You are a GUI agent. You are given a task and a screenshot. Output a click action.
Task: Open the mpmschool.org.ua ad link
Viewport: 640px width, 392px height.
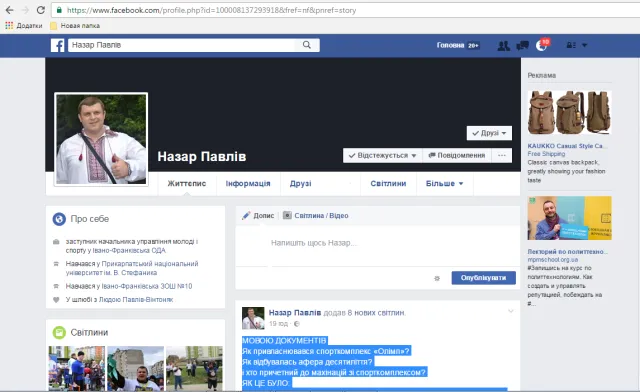553,260
